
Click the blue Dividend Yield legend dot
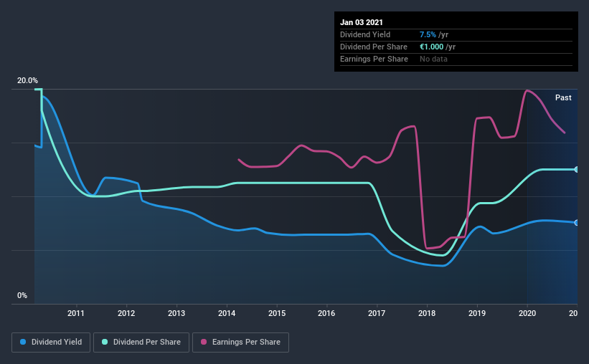[x=23, y=342]
